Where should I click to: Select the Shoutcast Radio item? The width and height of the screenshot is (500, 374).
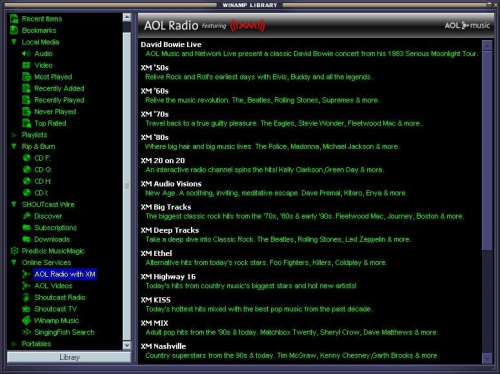60,297
